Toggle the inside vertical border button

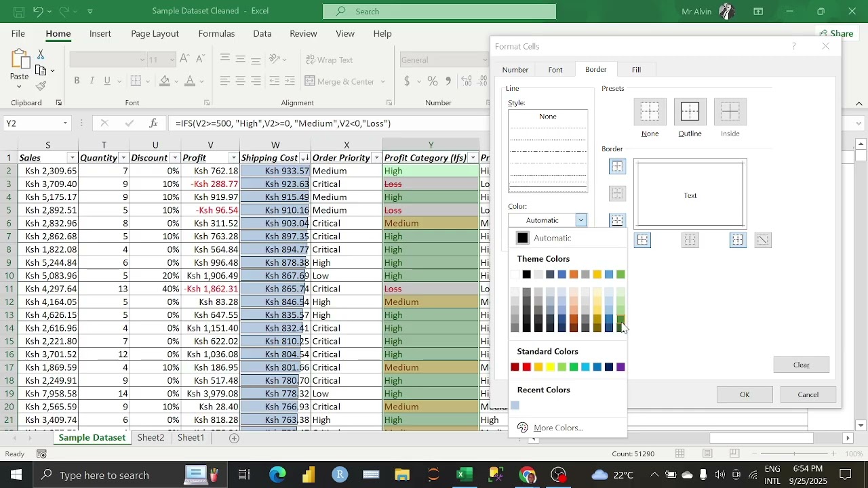click(x=690, y=240)
